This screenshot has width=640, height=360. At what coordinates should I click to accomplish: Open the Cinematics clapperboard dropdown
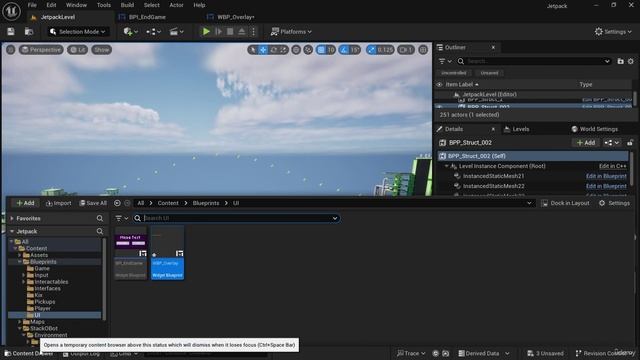[x=177, y=31]
